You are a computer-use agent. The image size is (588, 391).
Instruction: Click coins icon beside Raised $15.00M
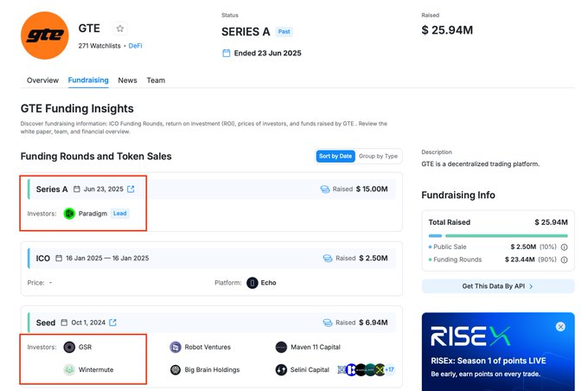point(325,189)
